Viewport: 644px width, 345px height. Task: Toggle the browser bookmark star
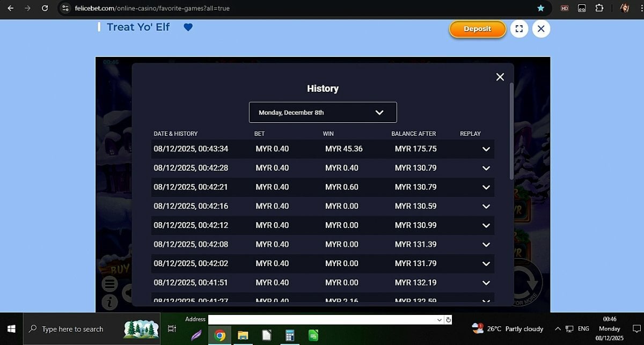540,8
